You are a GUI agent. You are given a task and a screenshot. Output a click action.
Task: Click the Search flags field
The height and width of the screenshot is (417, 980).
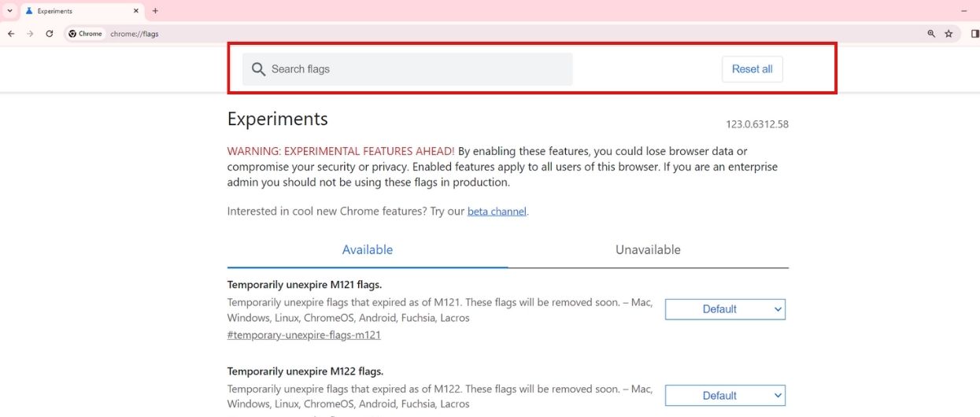point(407,69)
